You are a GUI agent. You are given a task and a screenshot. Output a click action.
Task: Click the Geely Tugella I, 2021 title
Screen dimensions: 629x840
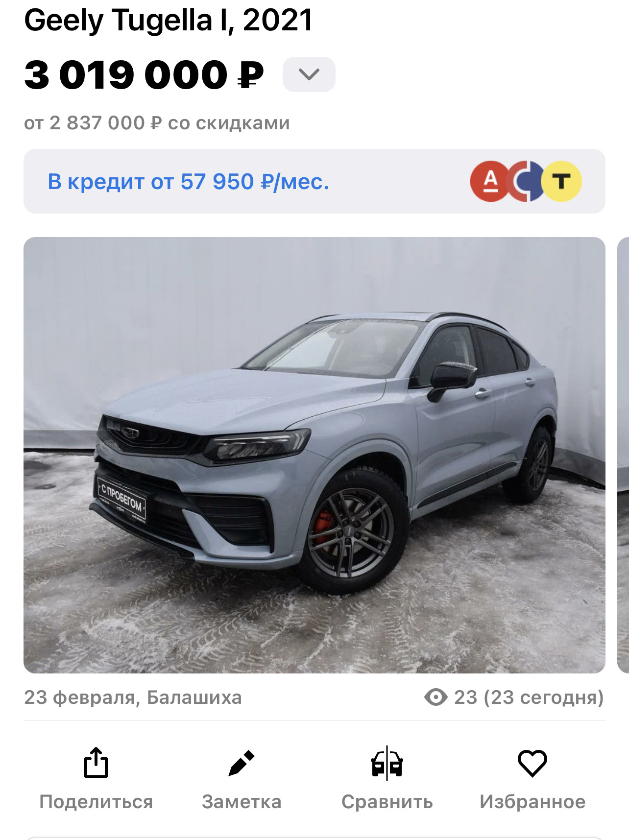[x=168, y=20]
